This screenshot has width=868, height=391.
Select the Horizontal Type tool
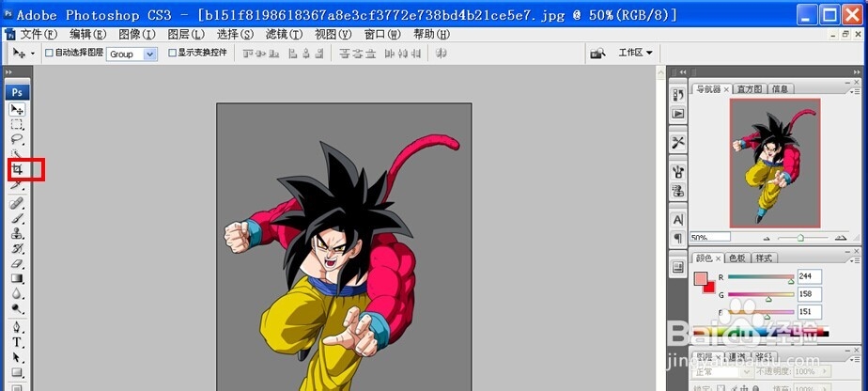17,342
